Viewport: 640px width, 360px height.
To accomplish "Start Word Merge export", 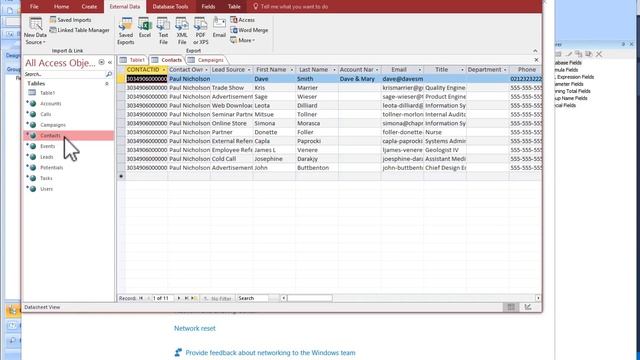I will pyautogui.click(x=249, y=30).
